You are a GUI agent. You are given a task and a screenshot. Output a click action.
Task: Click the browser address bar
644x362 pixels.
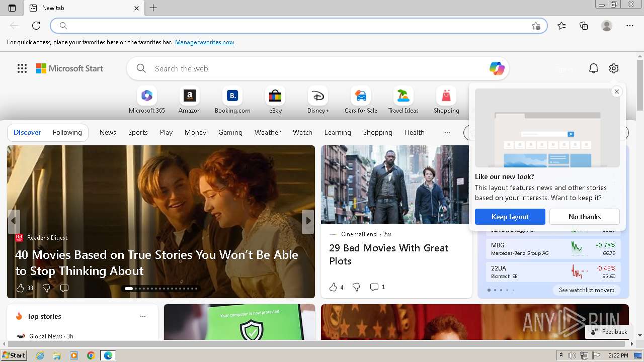299,26
